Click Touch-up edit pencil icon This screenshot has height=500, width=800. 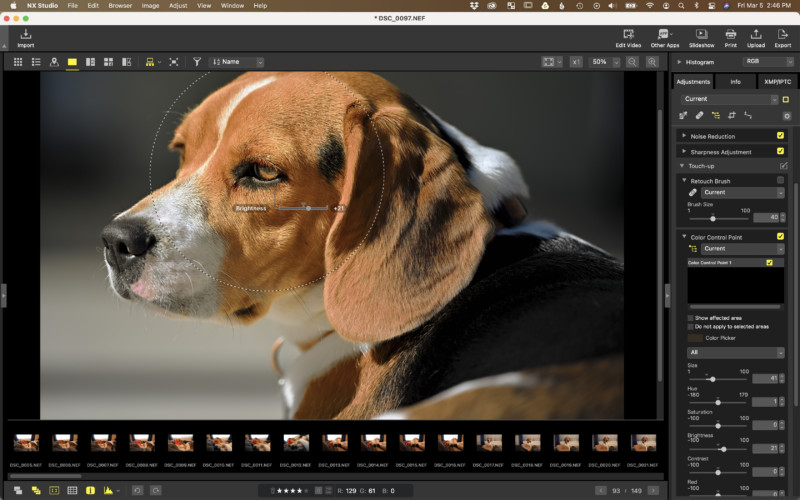[784, 166]
